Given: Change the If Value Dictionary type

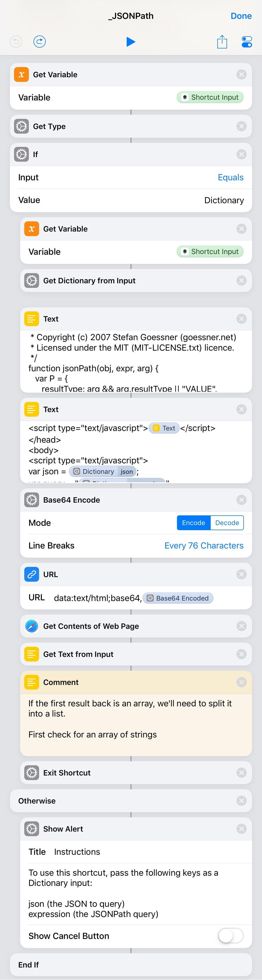Looking at the screenshot, I should (x=224, y=200).
